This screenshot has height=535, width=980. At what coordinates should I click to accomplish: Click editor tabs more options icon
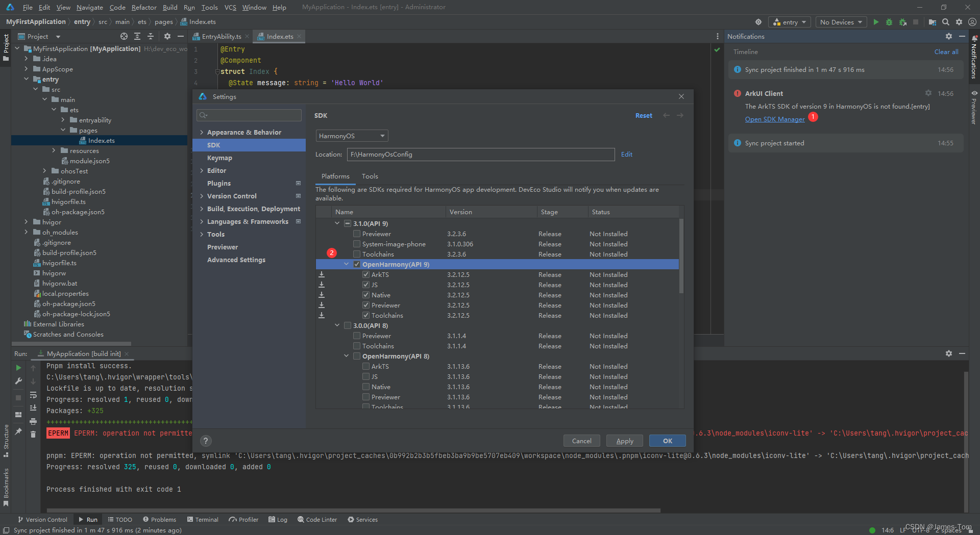[x=717, y=36]
